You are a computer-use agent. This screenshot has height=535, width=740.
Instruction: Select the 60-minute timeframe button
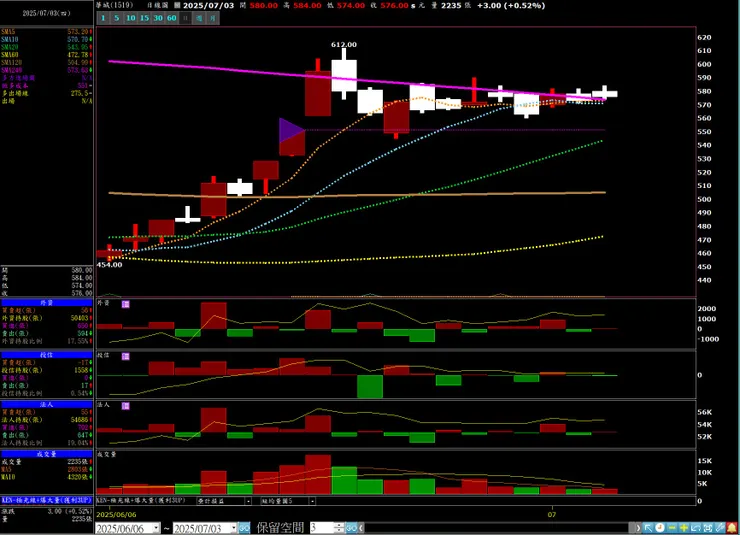click(172, 18)
